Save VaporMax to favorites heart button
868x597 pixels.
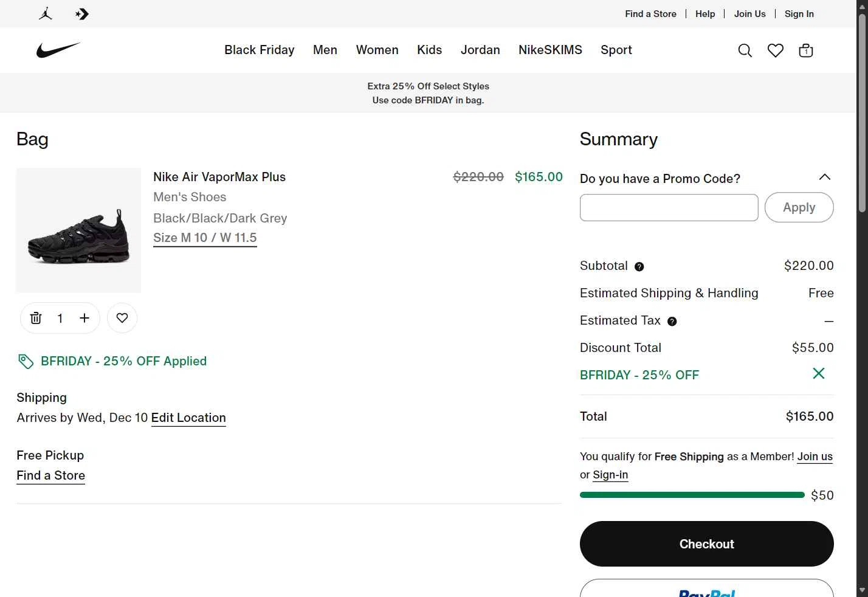(x=122, y=318)
